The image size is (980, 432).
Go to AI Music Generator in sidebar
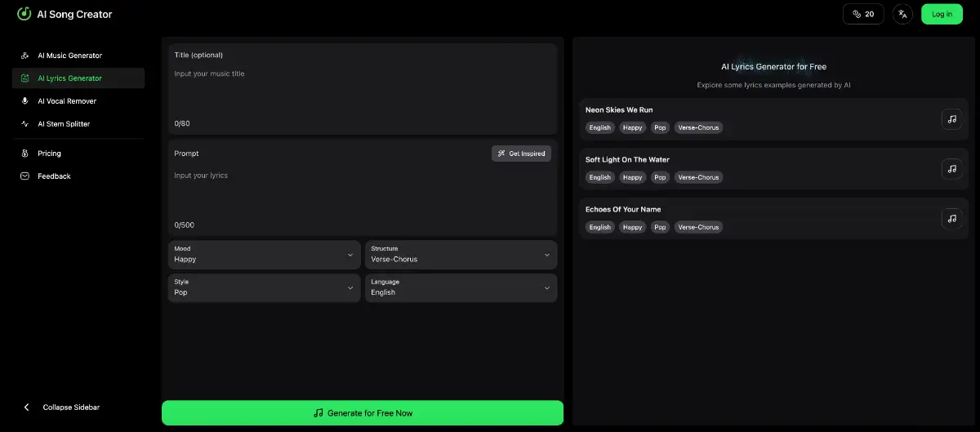pos(69,56)
